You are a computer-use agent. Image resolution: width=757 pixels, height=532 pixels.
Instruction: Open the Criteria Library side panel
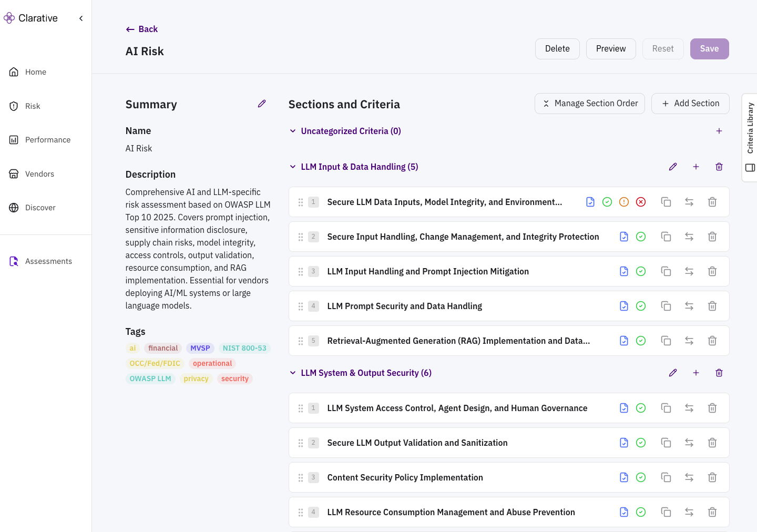click(750, 137)
